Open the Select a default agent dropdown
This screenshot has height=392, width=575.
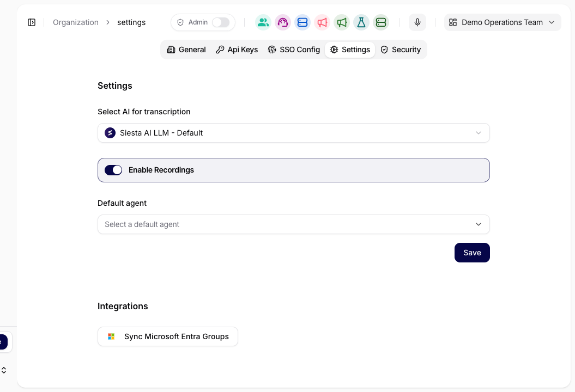coord(293,224)
